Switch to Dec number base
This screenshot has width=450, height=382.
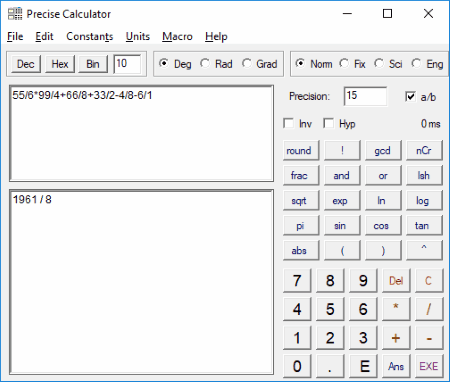pos(26,64)
